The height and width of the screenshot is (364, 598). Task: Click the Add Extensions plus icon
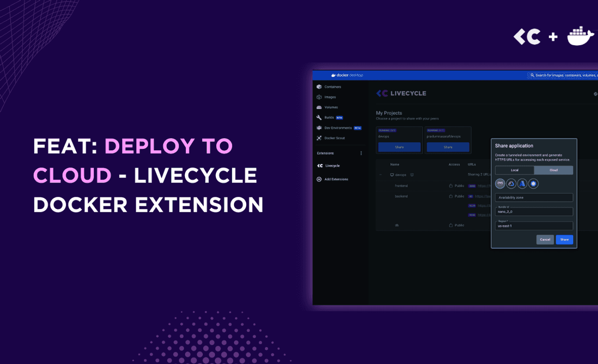[319, 179]
